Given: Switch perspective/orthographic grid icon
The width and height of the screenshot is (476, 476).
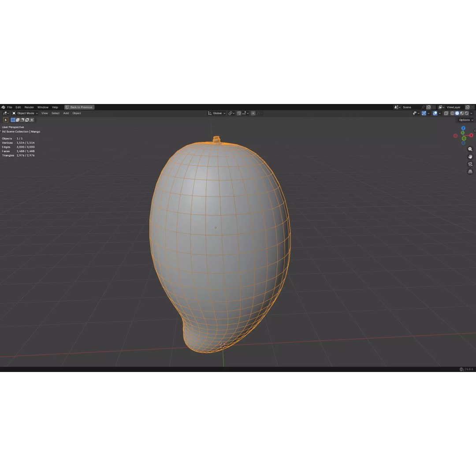Looking at the screenshot, I should point(470,171).
